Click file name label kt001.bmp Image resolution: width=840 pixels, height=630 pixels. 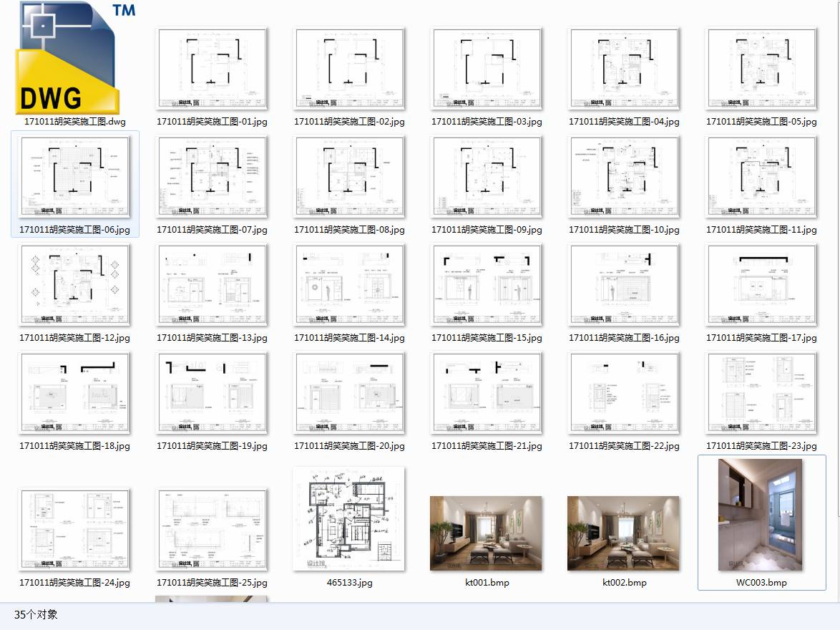click(487, 582)
